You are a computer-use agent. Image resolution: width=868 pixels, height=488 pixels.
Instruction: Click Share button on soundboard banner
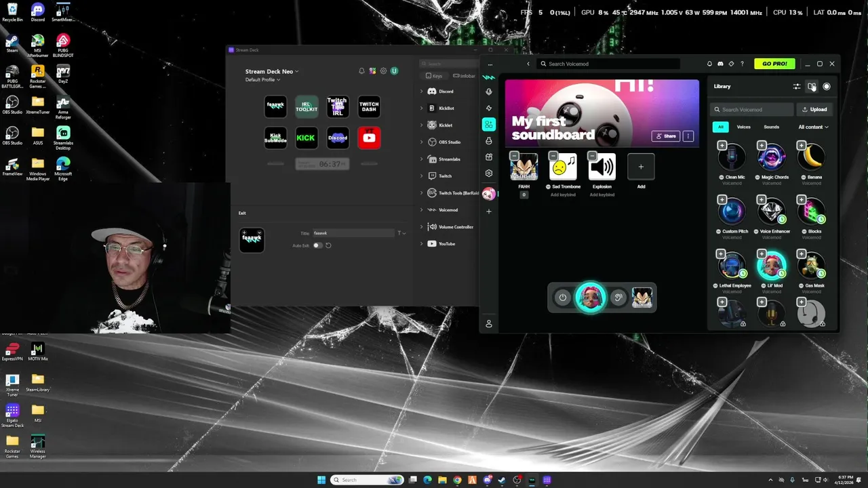(665, 136)
